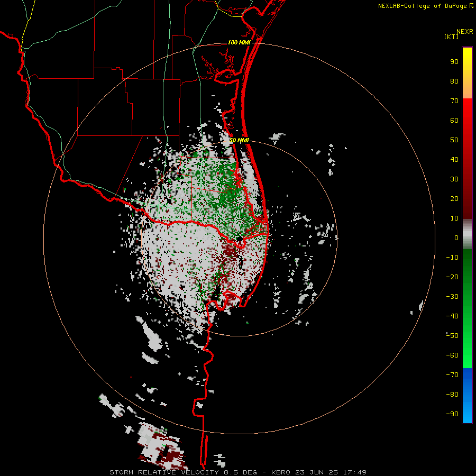Click the 60 knot value on the velocity scale
This screenshot has width=476, height=476.
(454, 121)
